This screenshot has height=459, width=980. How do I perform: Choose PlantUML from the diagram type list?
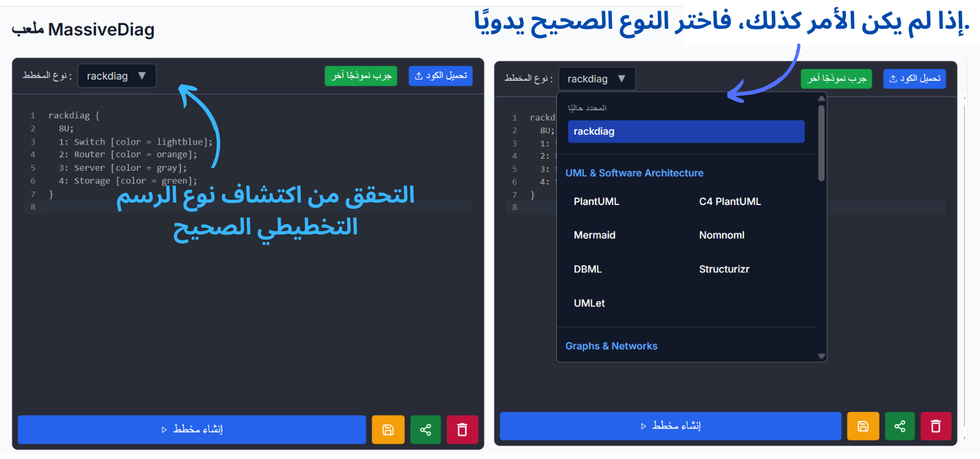coord(596,201)
